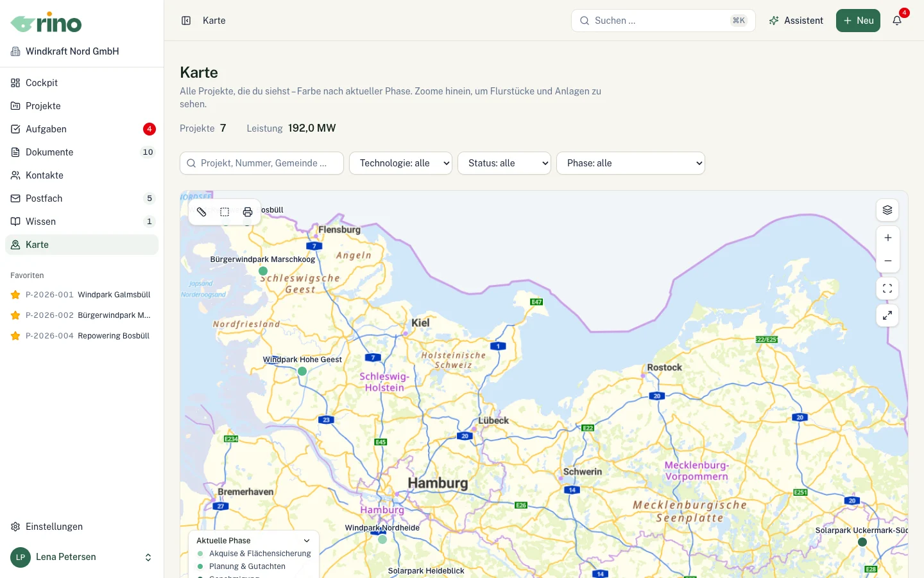Click the star beside P-2026-001 favorite

pyautogui.click(x=15, y=295)
